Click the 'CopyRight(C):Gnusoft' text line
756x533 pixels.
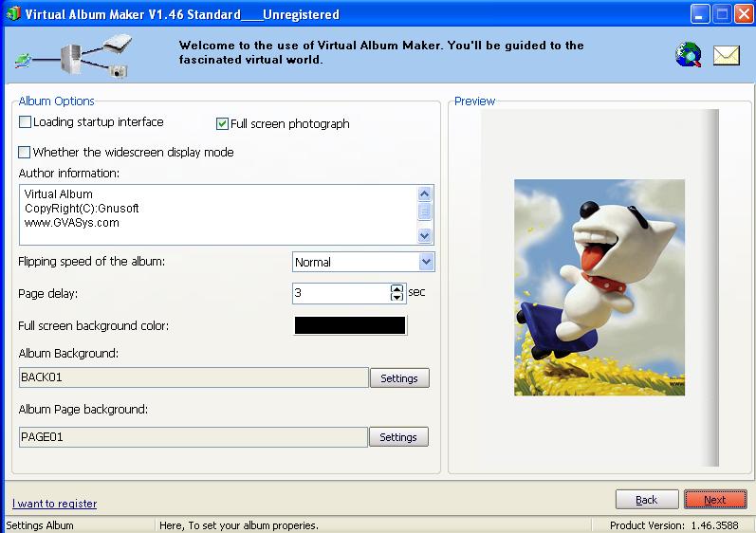[x=82, y=209]
